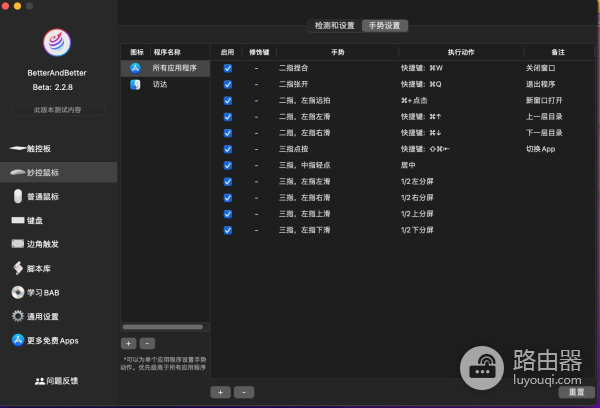Open the 触控板 trackpad section
Image resolution: width=600 pixels, height=408 pixels.
coord(31,149)
